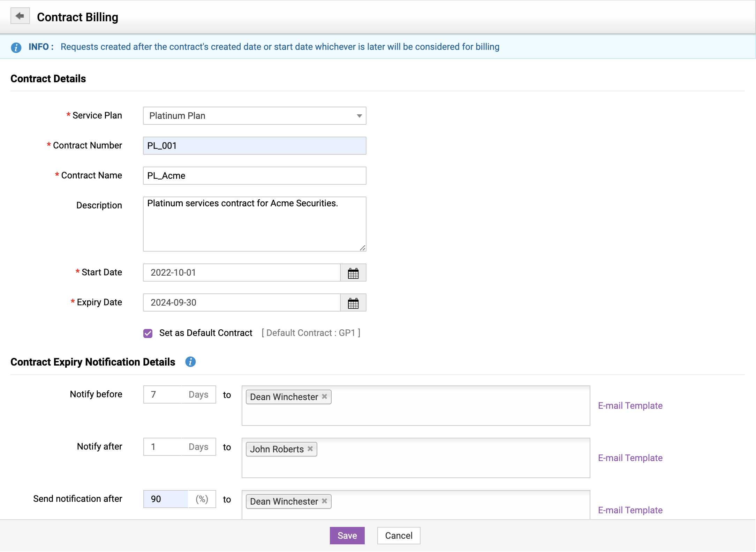Screen dimensions: 756x552
Task: Click info icon beside Contract Expiry Notification Details
Action: pyautogui.click(x=190, y=362)
